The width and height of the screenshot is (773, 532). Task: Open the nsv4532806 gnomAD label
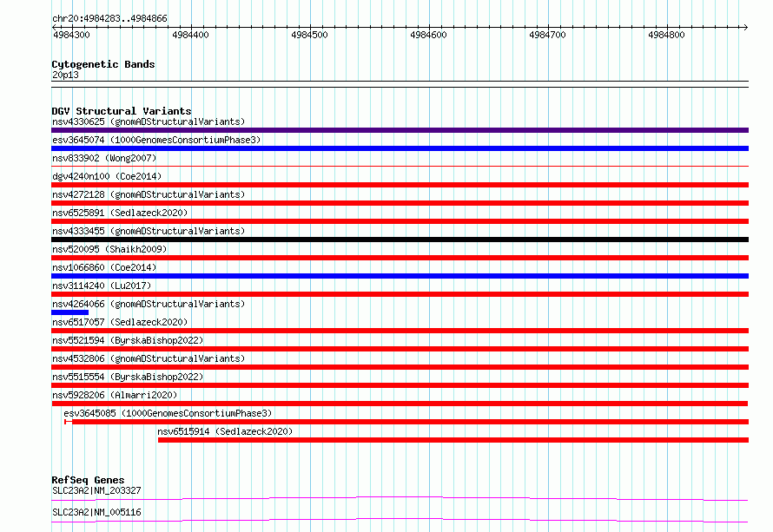(149, 358)
